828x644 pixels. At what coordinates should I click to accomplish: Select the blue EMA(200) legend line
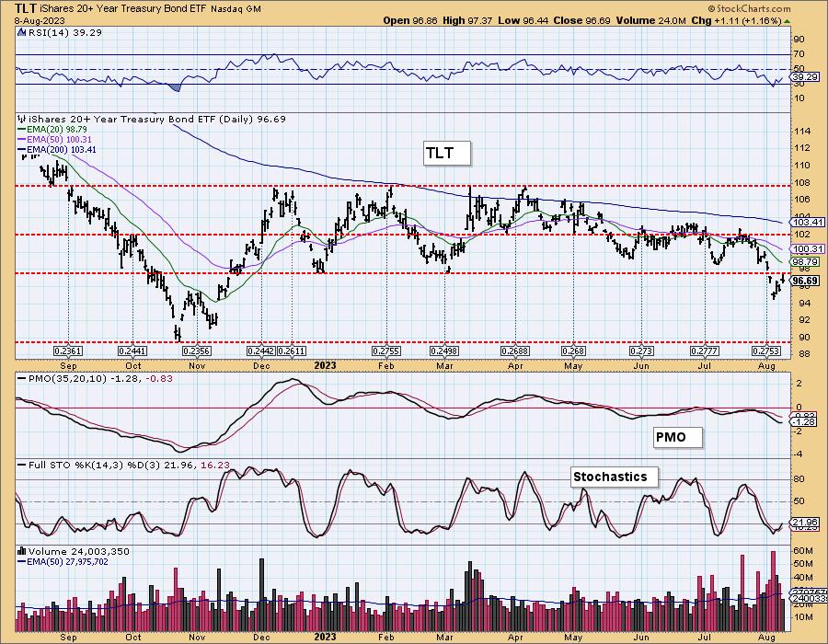click(22, 149)
